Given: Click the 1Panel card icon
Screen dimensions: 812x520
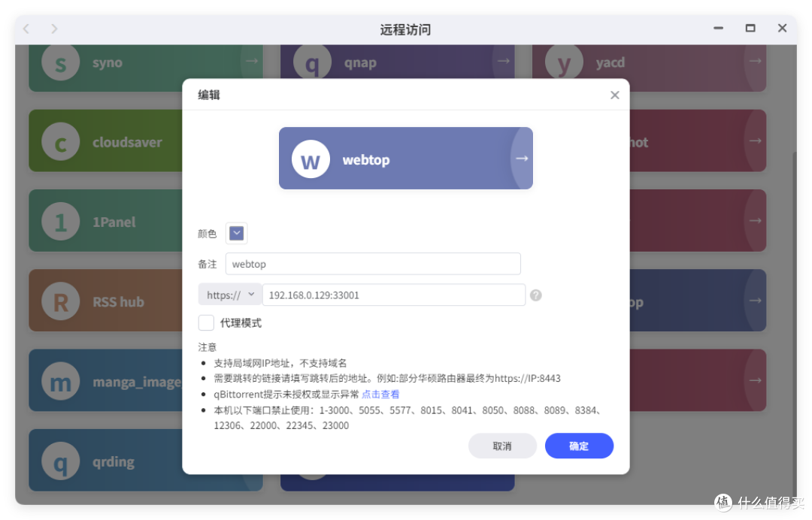Looking at the screenshot, I should coord(61,222).
